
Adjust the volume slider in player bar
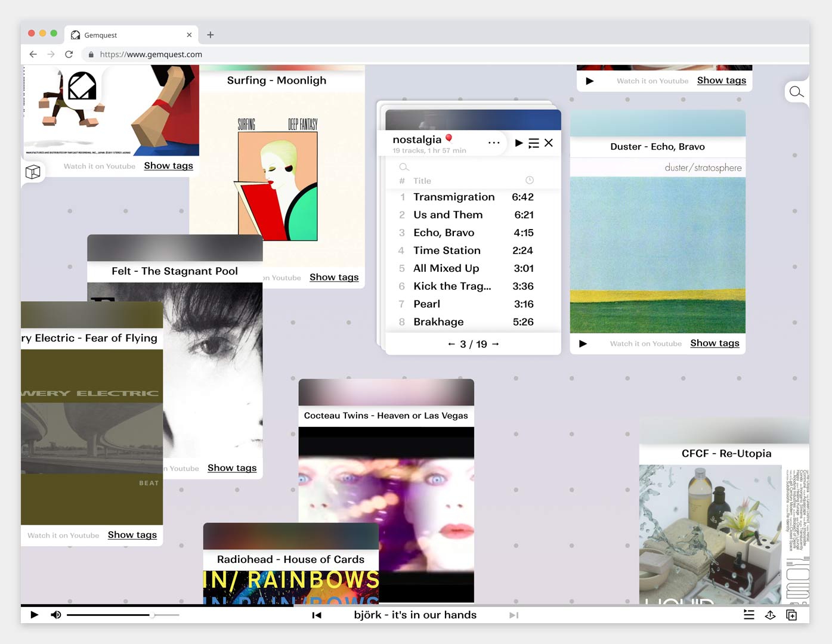(x=152, y=615)
